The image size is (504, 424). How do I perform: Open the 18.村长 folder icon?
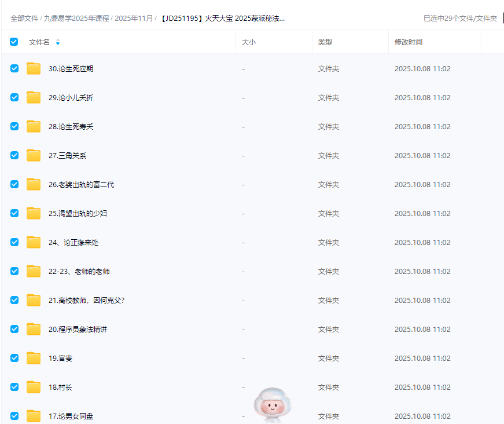(34, 387)
